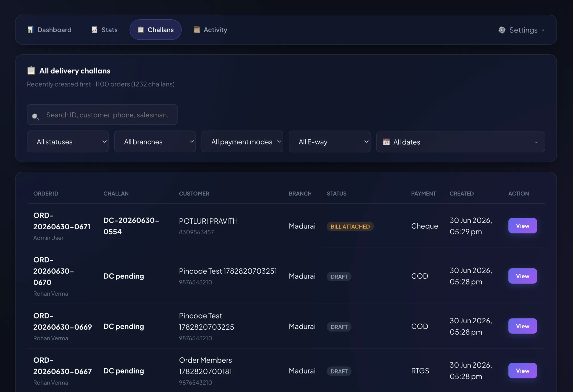The width and height of the screenshot is (573, 392).
Task: Click the clipboard icon beside All delivery challans
Action: click(x=31, y=70)
